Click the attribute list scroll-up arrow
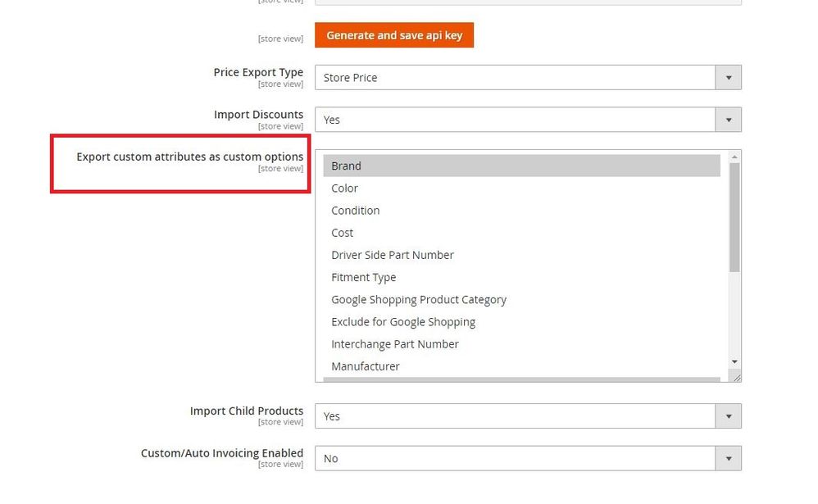The width and height of the screenshot is (818, 504). tap(734, 157)
